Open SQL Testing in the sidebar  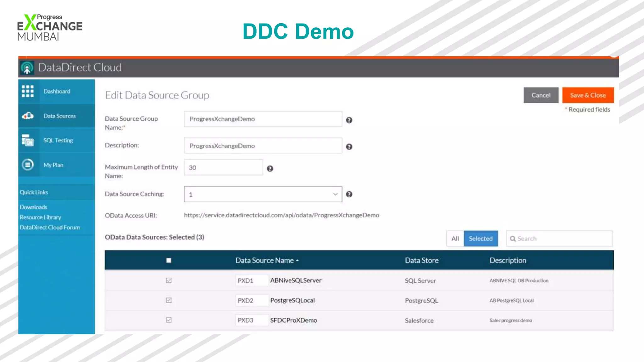tap(57, 140)
